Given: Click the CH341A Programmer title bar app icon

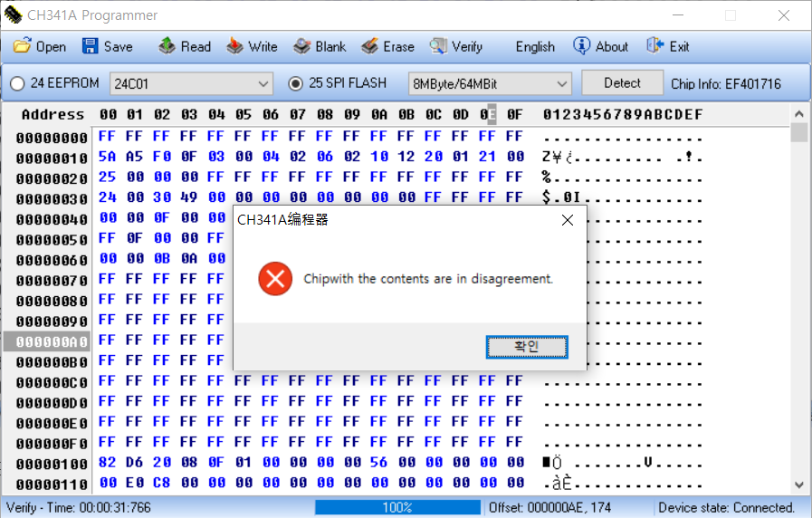Looking at the screenshot, I should point(13,15).
